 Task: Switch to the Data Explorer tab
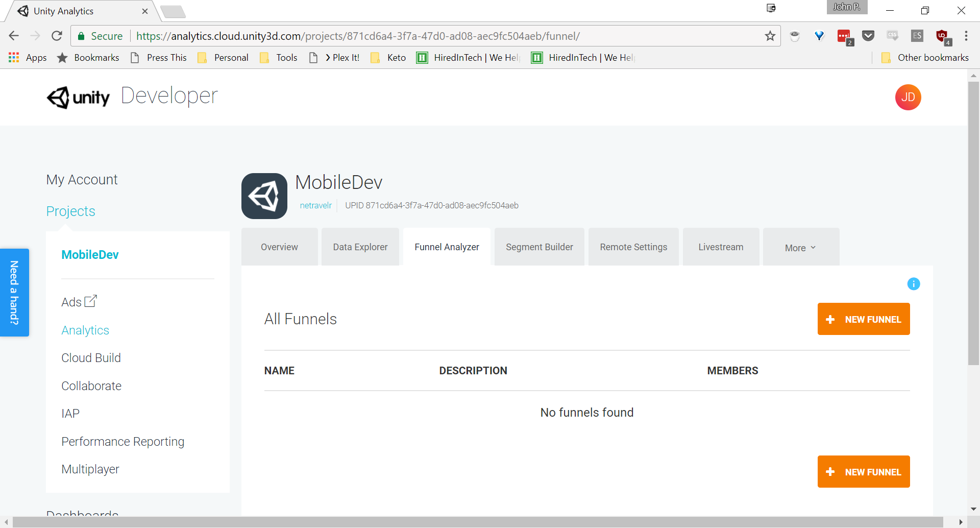tap(360, 247)
